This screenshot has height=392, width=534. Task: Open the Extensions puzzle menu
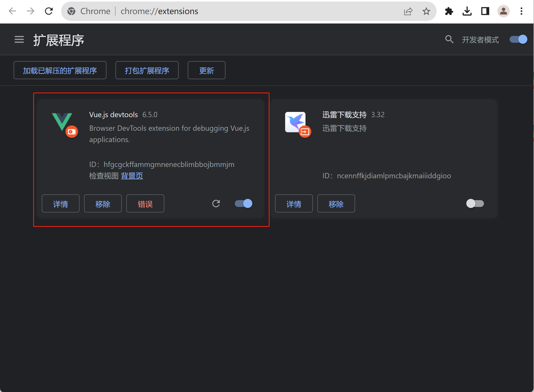tap(449, 11)
